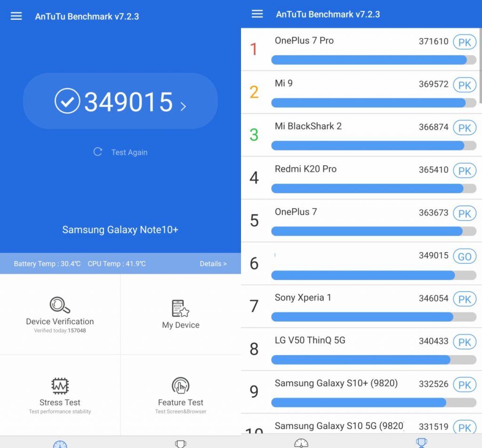Click the Test Again refresh icon
The height and width of the screenshot is (448, 482).
[x=98, y=152]
